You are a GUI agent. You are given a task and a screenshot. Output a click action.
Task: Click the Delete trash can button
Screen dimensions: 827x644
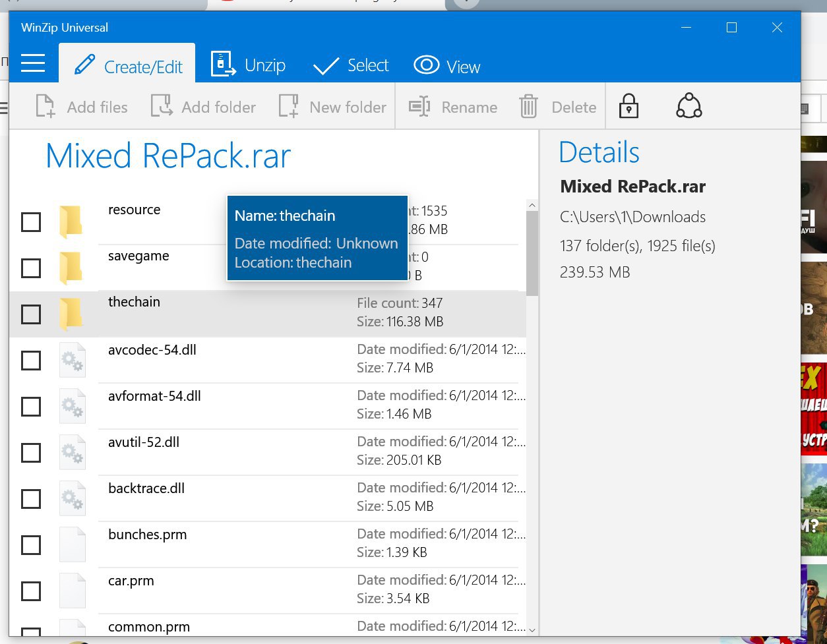click(x=557, y=107)
